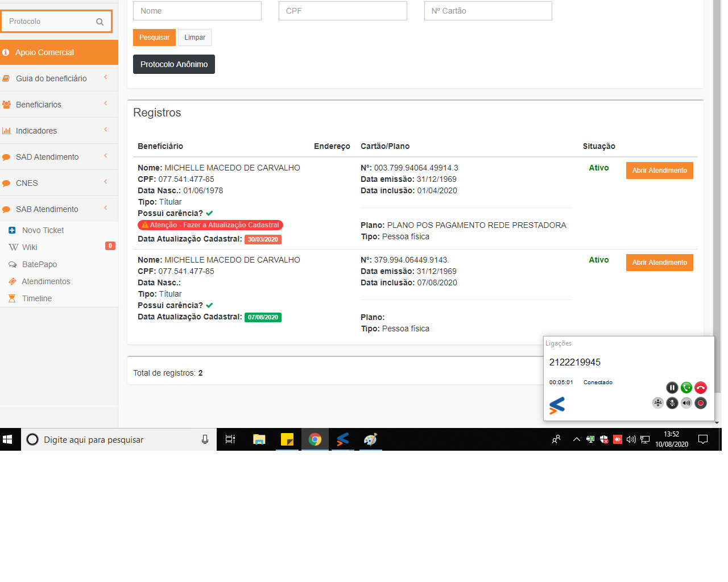This screenshot has width=728, height=582.
Task: Click green call transfer icon
Action: [x=686, y=388]
